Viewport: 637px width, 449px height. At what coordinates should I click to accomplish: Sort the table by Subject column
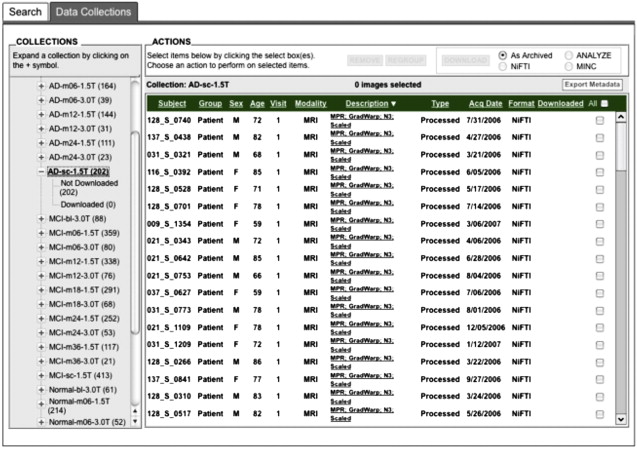tap(172, 103)
